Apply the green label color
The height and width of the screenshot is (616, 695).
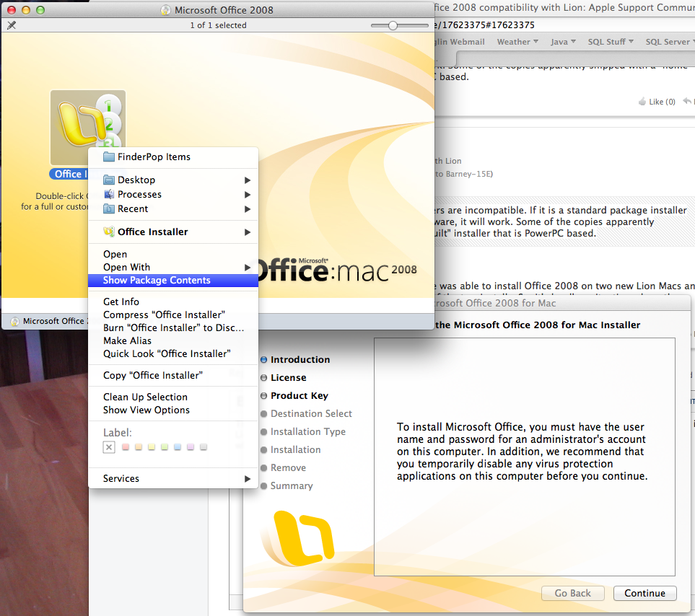165,446
